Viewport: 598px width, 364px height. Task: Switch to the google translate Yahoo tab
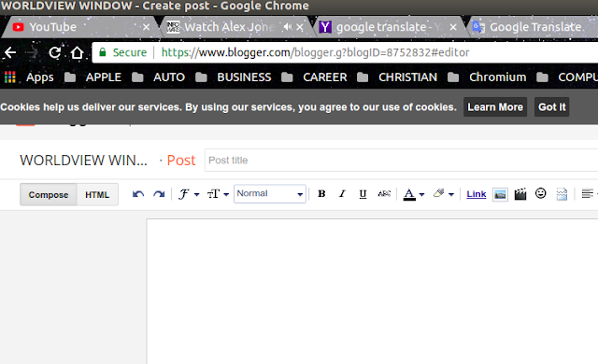pos(388,27)
